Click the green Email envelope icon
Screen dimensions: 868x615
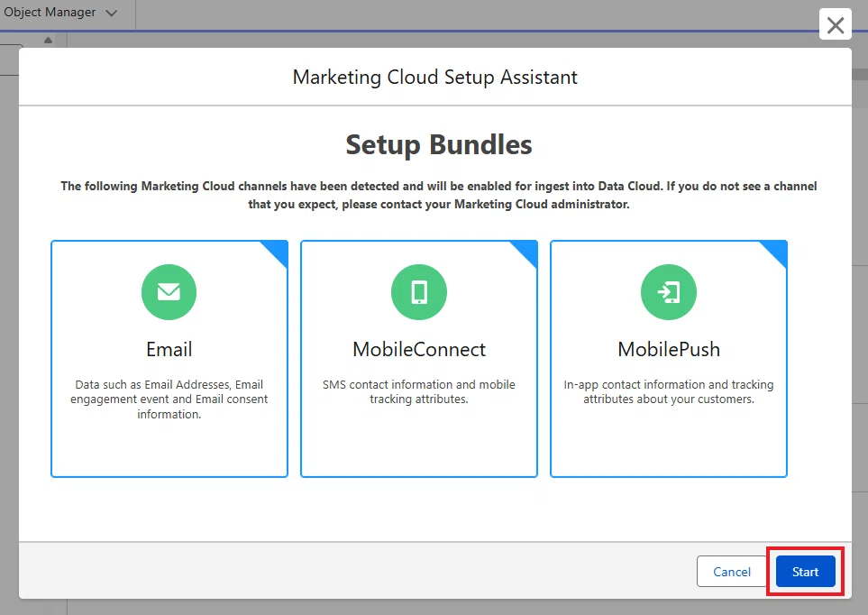point(169,292)
